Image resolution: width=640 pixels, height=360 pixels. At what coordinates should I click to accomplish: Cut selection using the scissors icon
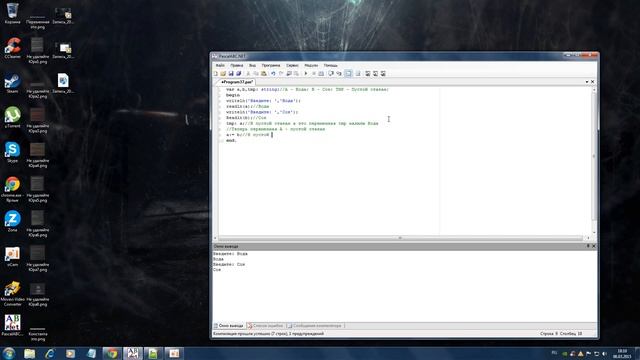pos(248,73)
